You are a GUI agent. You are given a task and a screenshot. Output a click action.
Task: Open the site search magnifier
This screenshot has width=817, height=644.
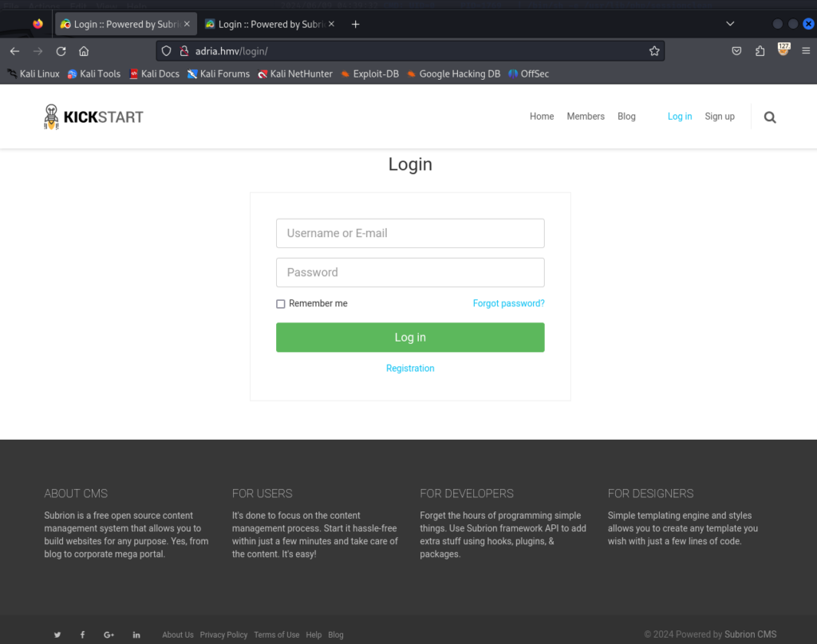pyautogui.click(x=770, y=117)
